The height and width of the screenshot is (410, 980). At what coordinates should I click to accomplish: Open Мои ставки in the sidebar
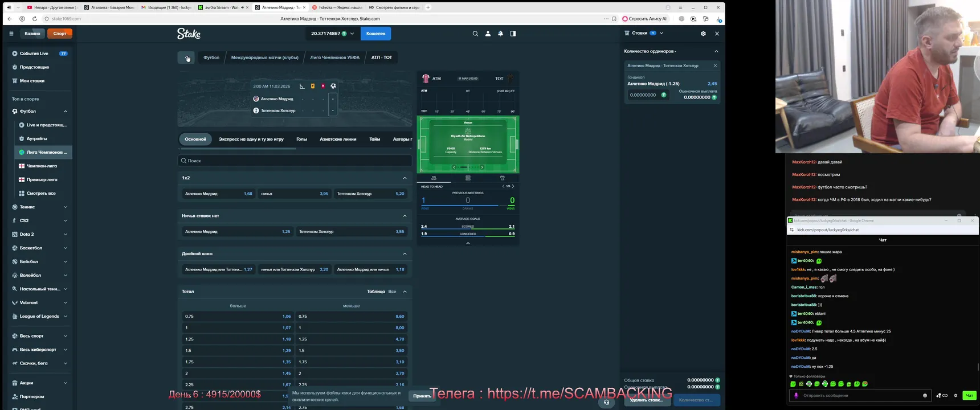pyautogui.click(x=32, y=81)
